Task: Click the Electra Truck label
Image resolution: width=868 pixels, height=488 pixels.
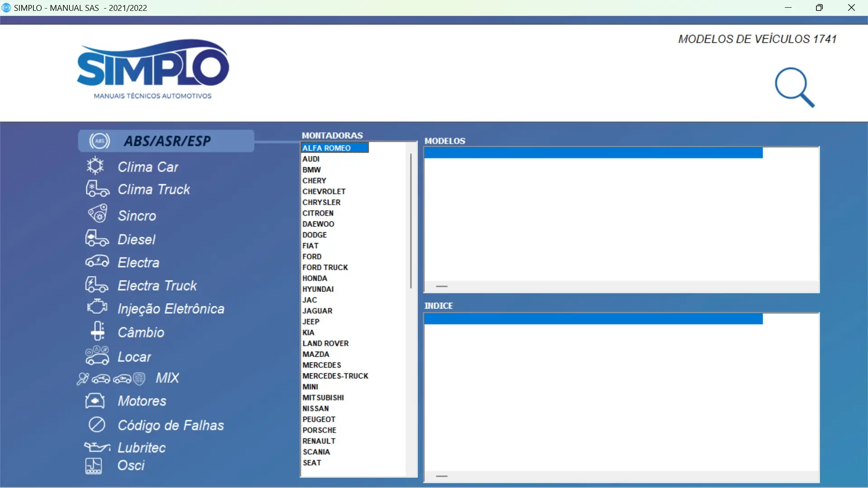Action: point(157,286)
